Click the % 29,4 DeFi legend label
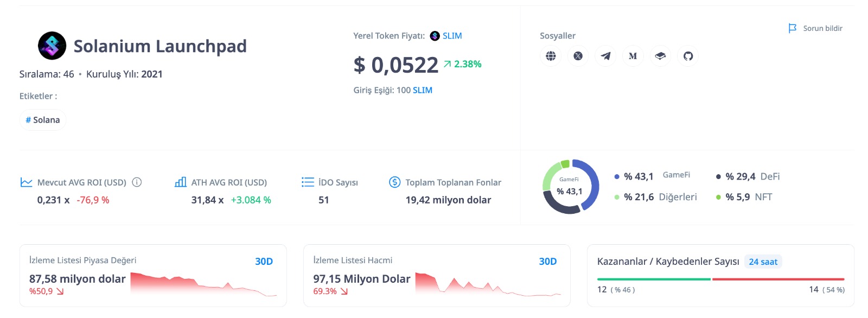Screen dimensions: 868x318 pyautogui.click(x=753, y=176)
